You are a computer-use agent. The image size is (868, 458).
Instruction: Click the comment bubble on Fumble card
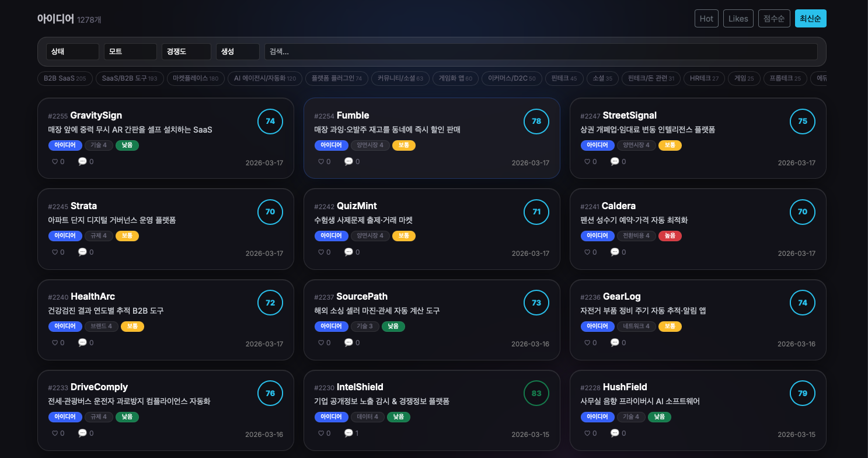pos(348,162)
